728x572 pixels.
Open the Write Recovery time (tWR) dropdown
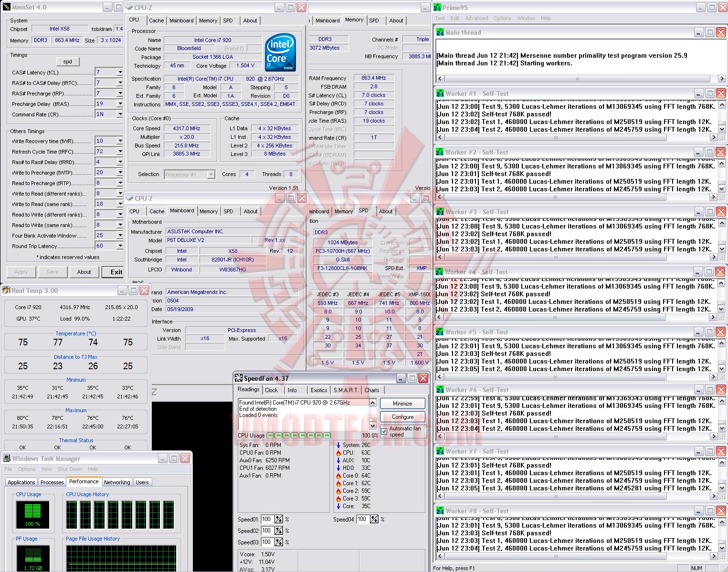click(x=120, y=141)
